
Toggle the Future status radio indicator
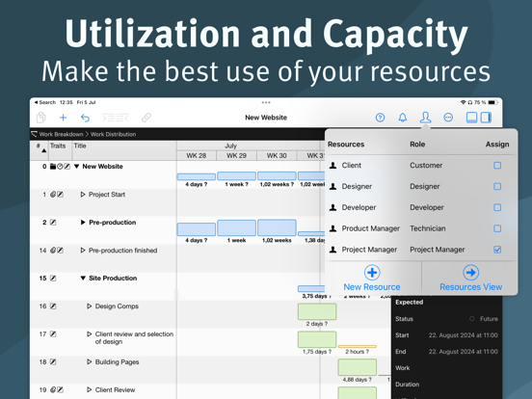[471, 319]
